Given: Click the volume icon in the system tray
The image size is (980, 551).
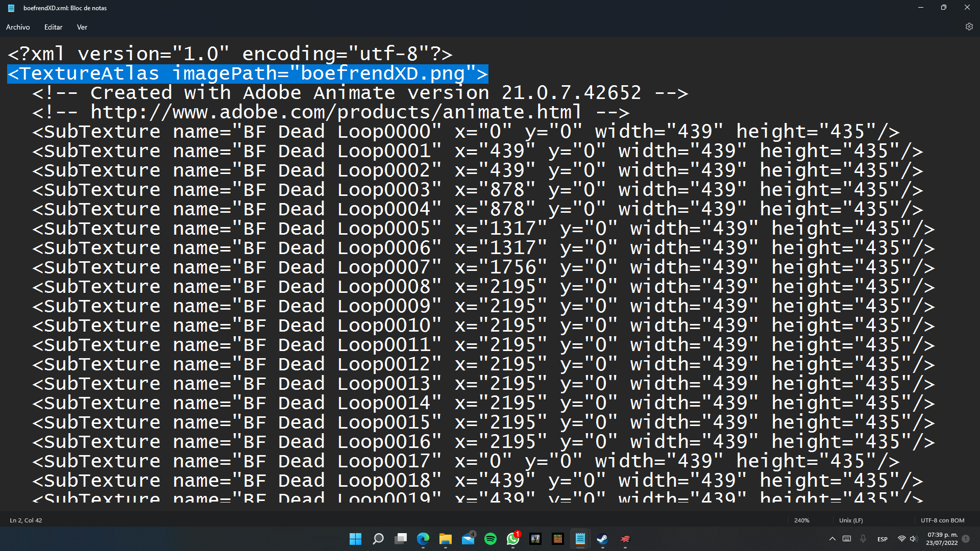Looking at the screenshot, I should pyautogui.click(x=913, y=539).
